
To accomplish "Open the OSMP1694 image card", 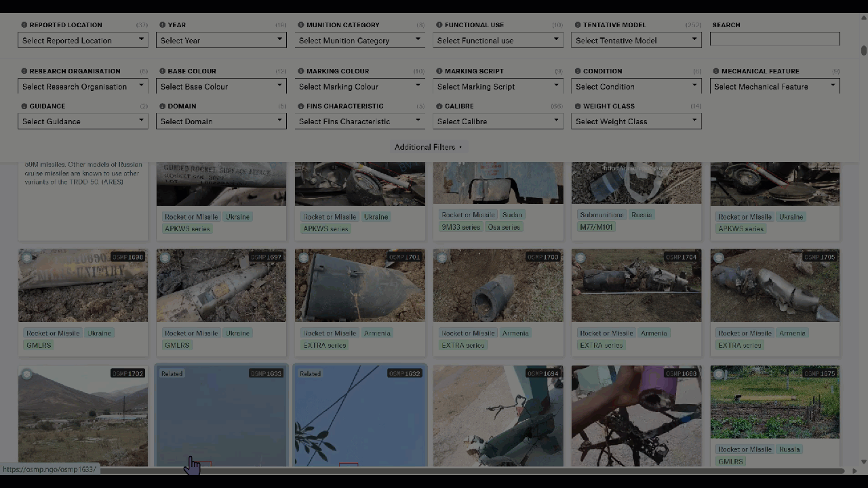I will [x=498, y=415].
